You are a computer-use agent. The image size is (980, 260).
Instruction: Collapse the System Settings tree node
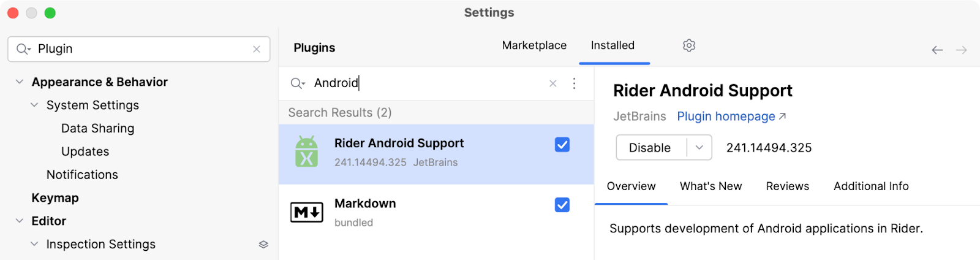[34, 105]
